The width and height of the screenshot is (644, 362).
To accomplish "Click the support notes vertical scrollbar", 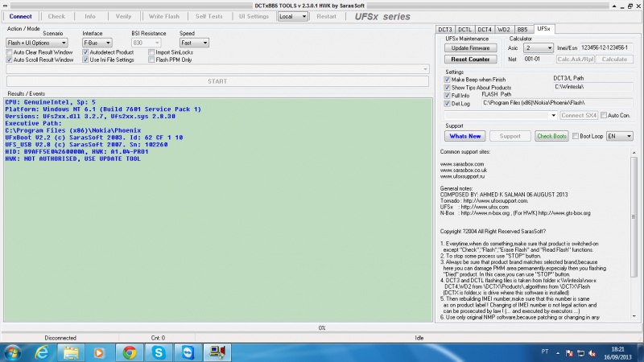I will (634, 234).
